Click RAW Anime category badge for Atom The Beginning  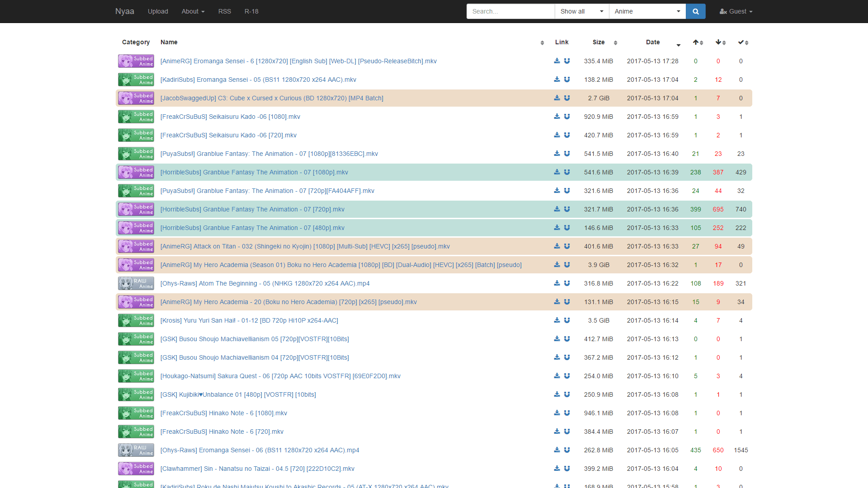136,283
